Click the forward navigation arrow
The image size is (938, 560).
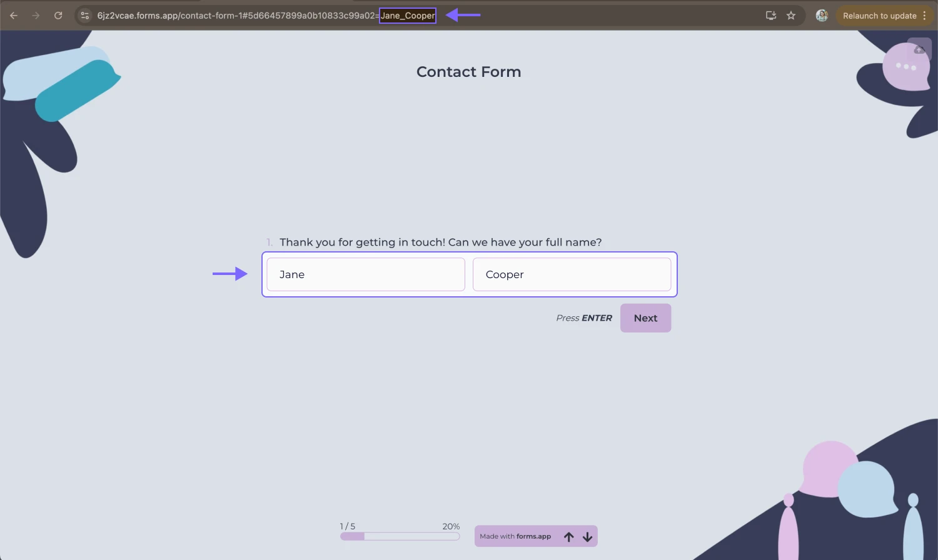(x=36, y=15)
